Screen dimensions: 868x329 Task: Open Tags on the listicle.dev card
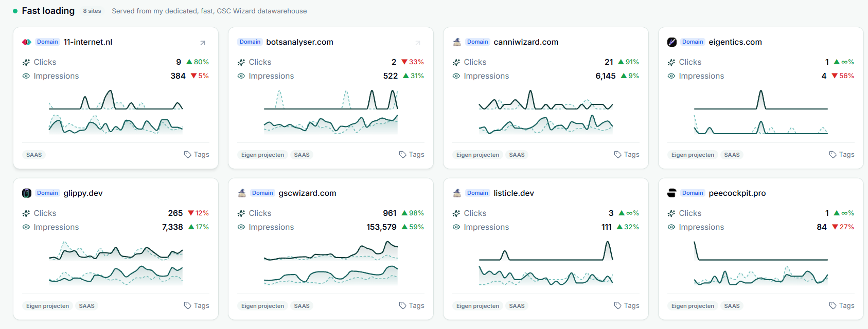coord(627,306)
